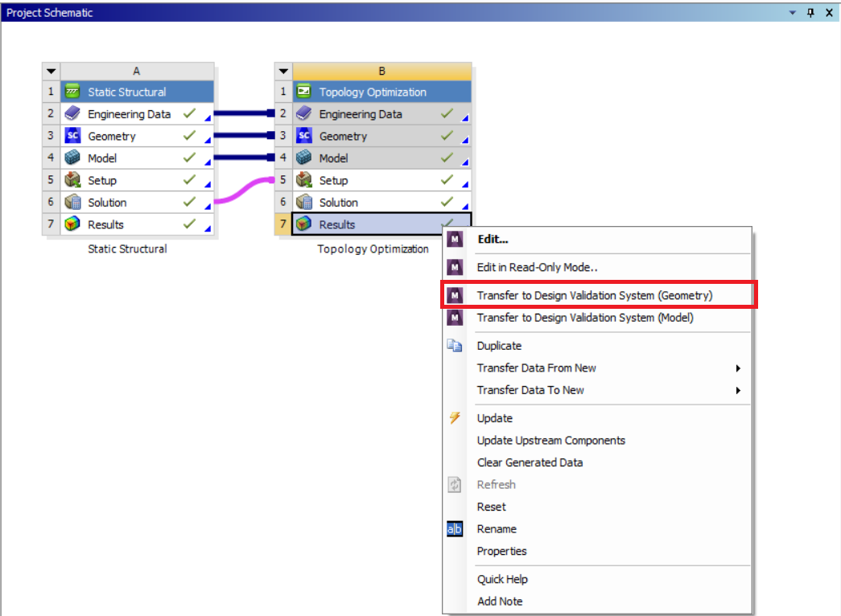841x616 pixels.
Task: Select Geometry cell text in system B
Action: click(344, 136)
